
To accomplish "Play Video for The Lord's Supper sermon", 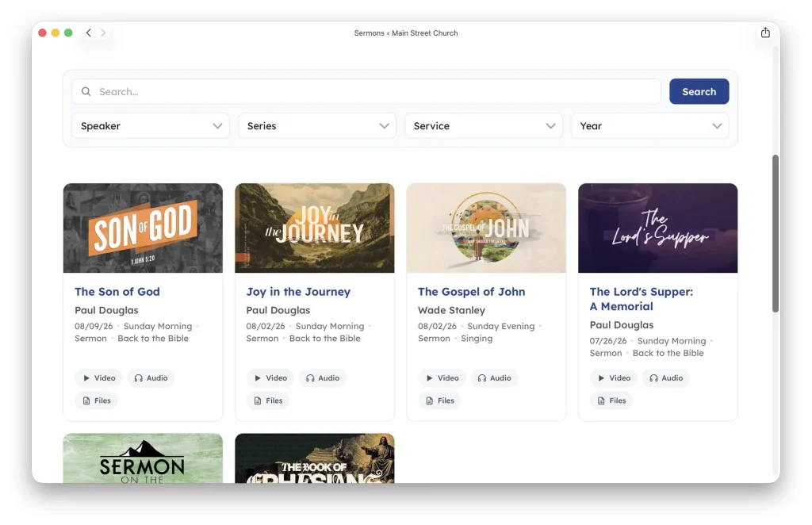I will coord(614,378).
